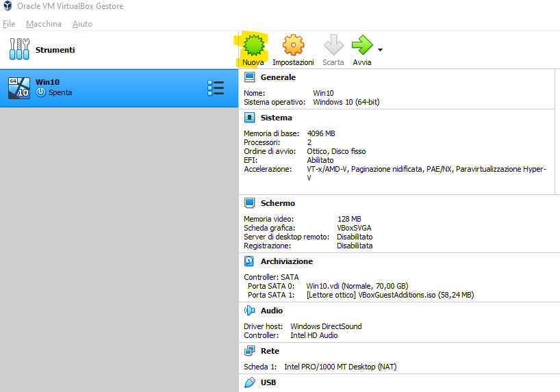Click the Windows 10 (64-bit) value
The image size is (560, 392).
346,102
